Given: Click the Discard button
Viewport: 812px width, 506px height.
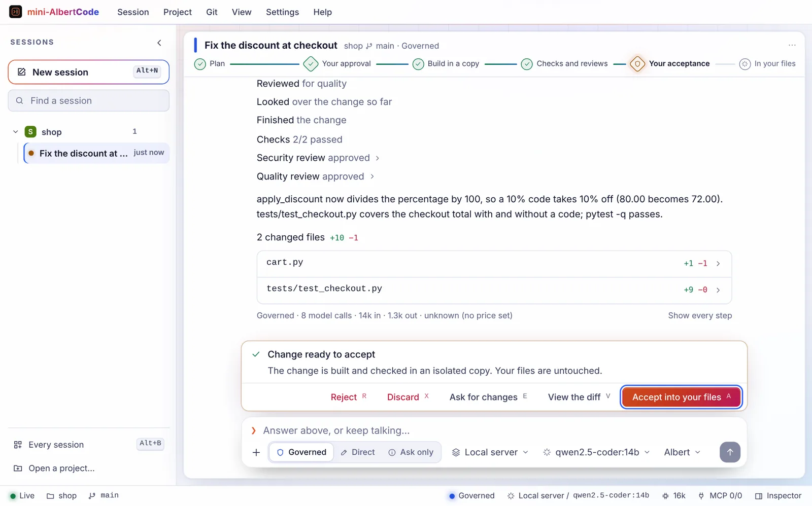Looking at the screenshot, I should click(x=408, y=397).
